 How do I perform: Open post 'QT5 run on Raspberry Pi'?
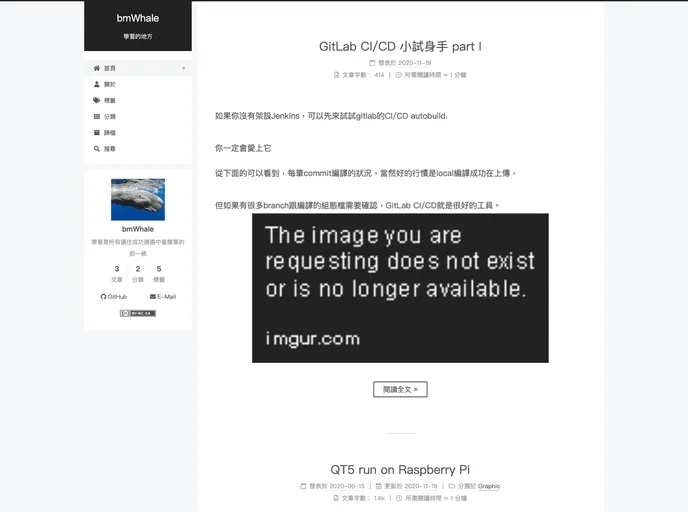click(x=400, y=470)
